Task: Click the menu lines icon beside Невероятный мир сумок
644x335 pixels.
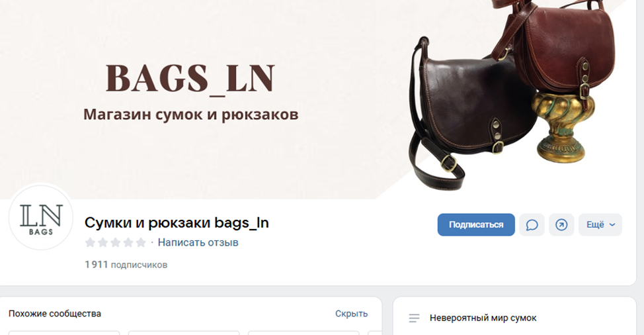Action: (414, 318)
